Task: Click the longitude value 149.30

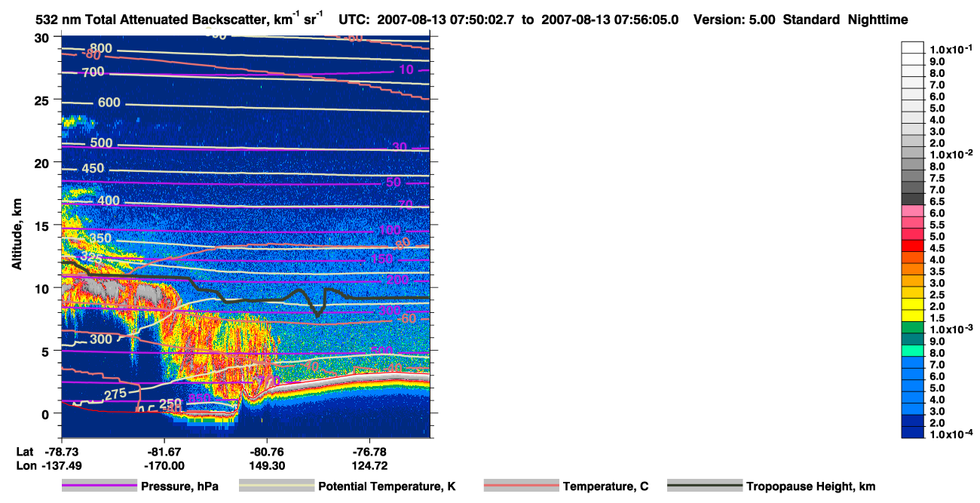Action: point(267,465)
